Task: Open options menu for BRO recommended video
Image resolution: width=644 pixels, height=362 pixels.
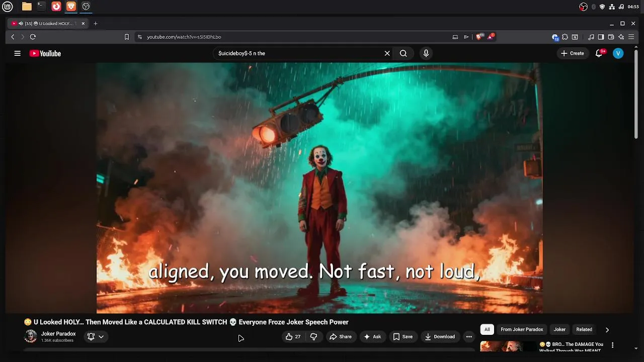Action: point(612,345)
